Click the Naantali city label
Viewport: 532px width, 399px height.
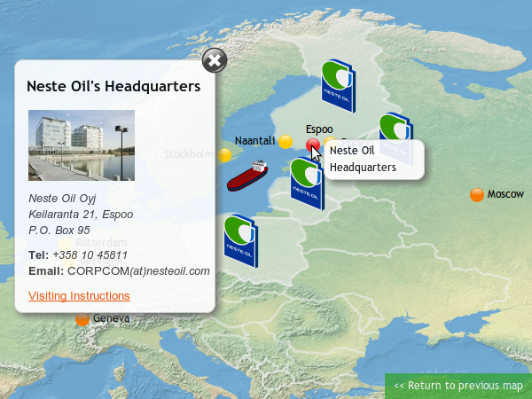[x=254, y=140]
